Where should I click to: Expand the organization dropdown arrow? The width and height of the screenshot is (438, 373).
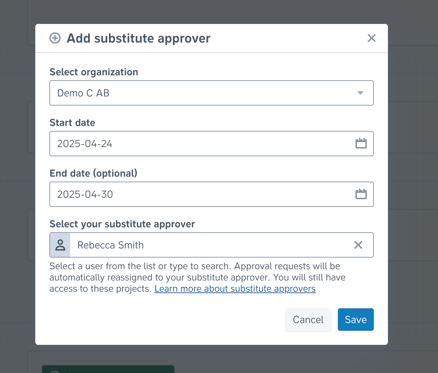pos(360,93)
